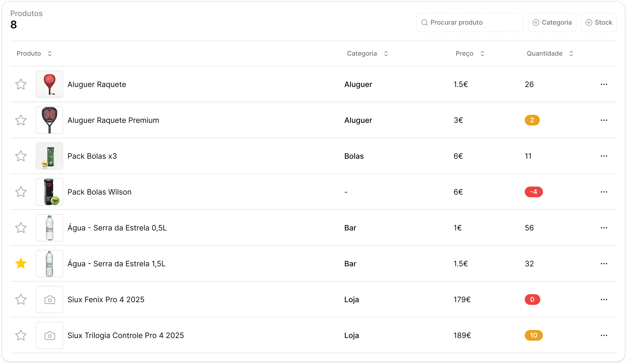627x364 pixels.
Task: Star Aluguer Raquete as favorite
Action: pyautogui.click(x=21, y=84)
